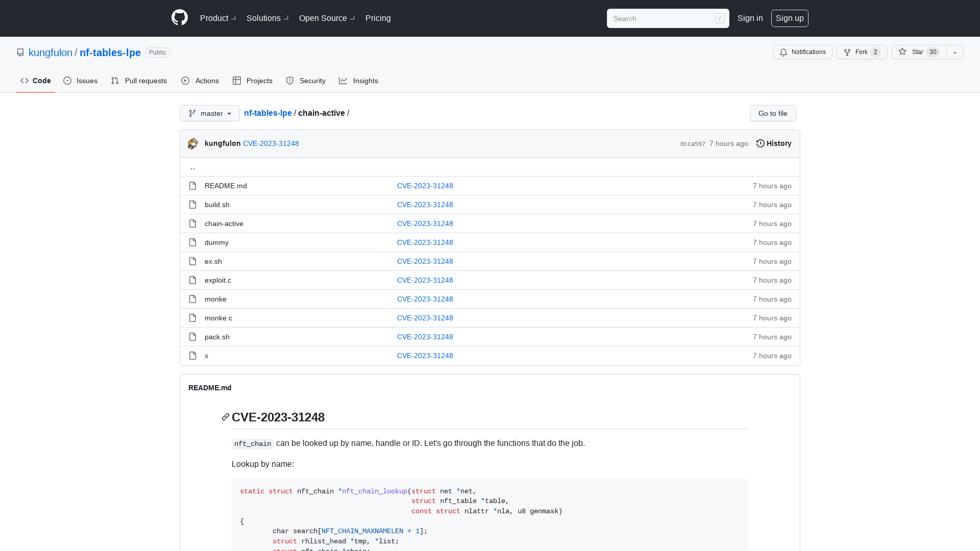Viewport: 980px width, 551px height.
Task: Click the History clock icon
Action: point(761,143)
